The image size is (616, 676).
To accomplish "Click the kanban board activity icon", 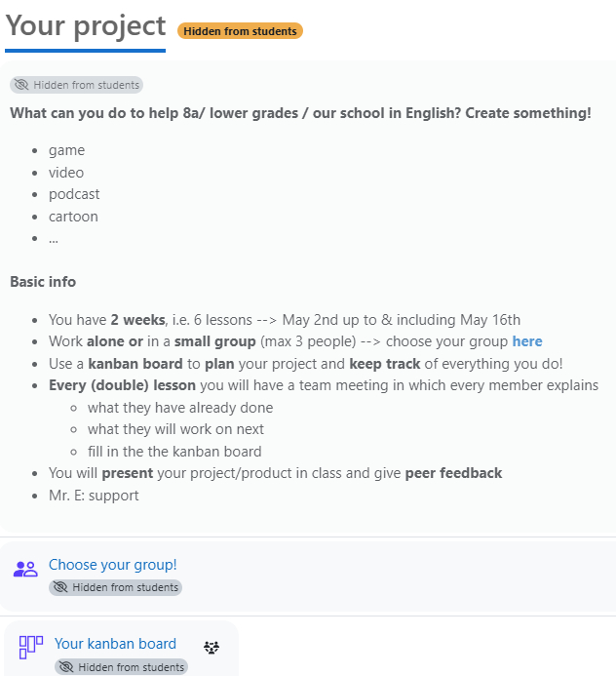I will (x=31, y=647).
